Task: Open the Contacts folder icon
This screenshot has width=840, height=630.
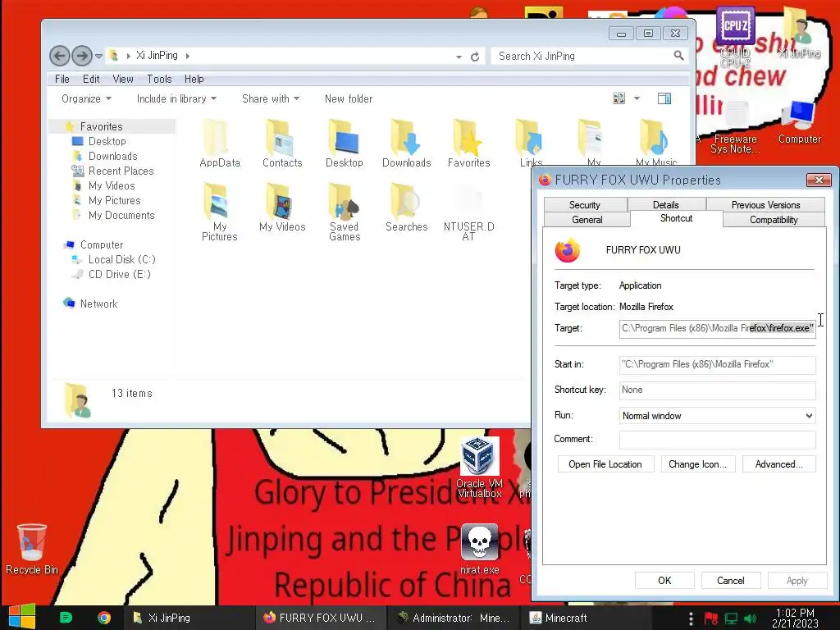Action: tap(282, 143)
